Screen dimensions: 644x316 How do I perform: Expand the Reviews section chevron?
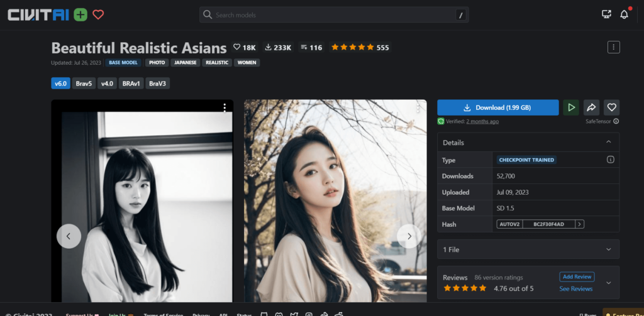pos(608,283)
